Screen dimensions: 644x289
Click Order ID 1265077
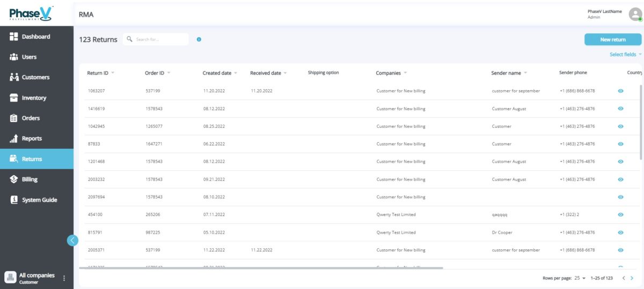[153, 126]
